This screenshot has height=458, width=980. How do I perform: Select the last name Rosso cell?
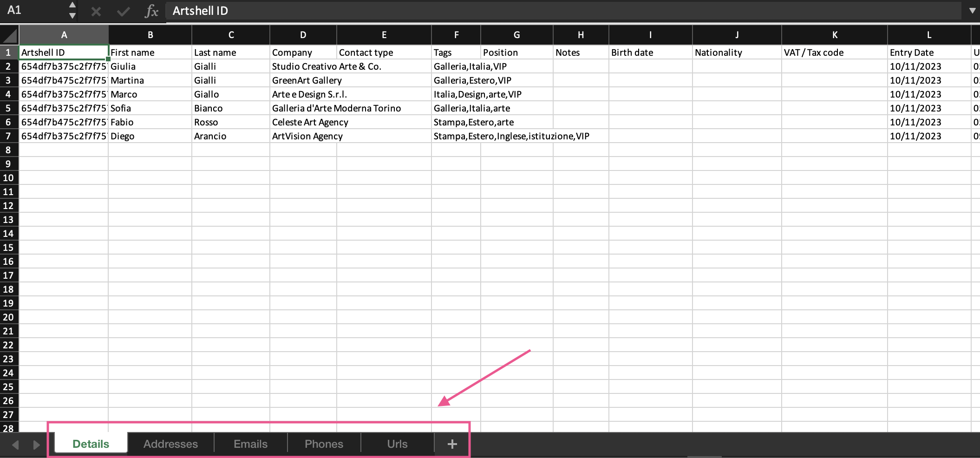coord(231,122)
